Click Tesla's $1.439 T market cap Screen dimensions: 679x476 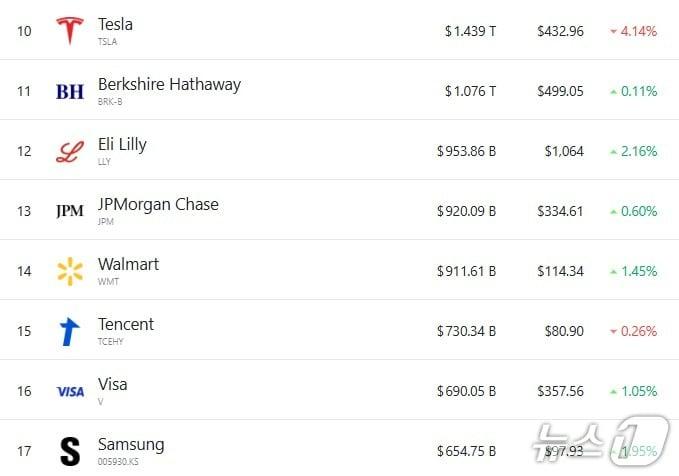tap(470, 31)
